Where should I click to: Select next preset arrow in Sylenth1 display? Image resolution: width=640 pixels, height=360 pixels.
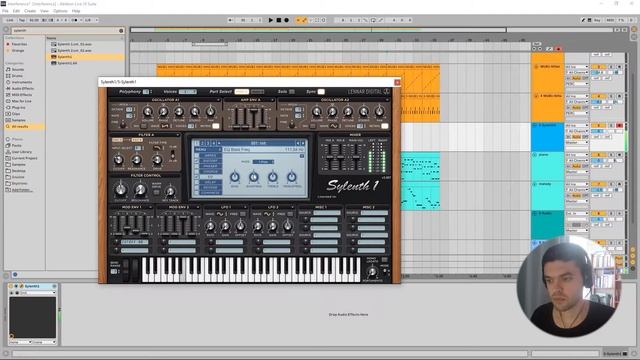coord(303,143)
